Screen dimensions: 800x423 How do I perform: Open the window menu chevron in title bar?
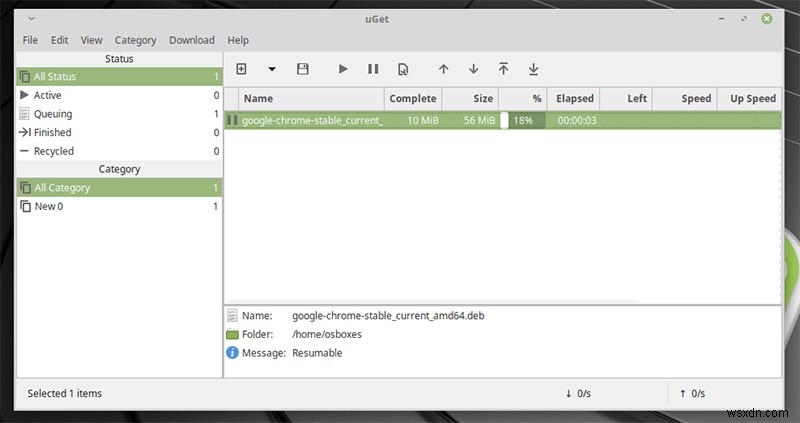point(31,19)
